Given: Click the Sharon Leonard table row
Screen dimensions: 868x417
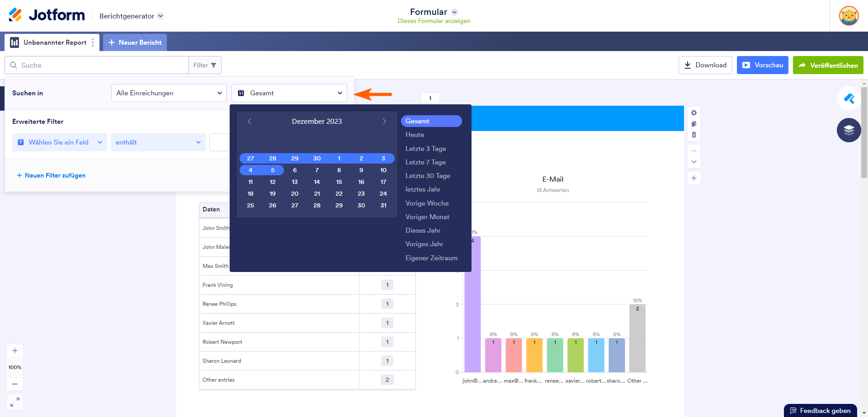Looking at the screenshot, I should (x=307, y=361).
